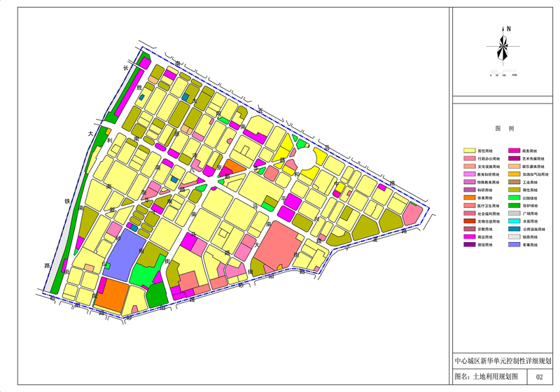Select the 铁路用地 light gray swatch

click(513, 237)
